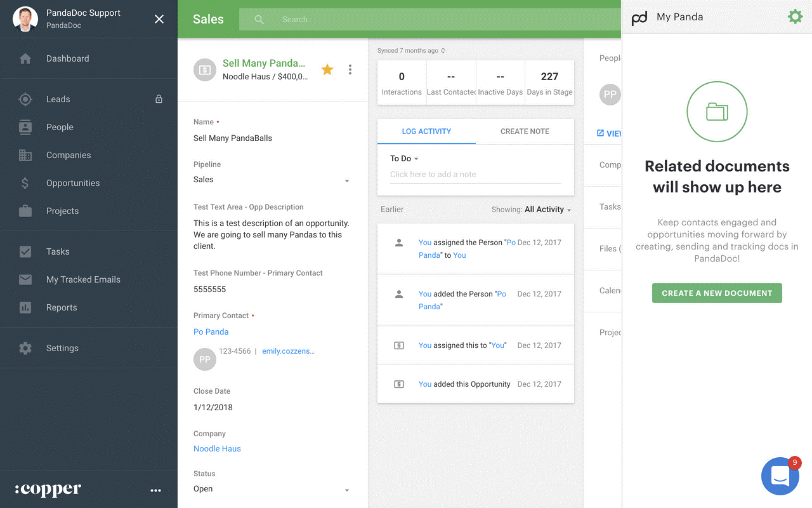The height and width of the screenshot is (508, 812).
Task: Open the opportunity overflow menu
Action: pyautogui.click(x=350, y=70)
